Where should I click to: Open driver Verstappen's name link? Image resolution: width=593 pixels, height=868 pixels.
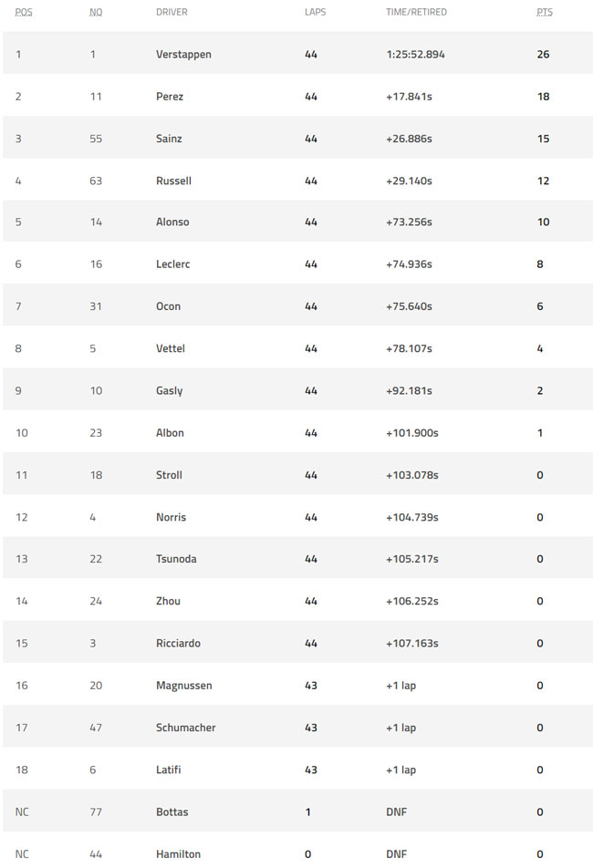tap(183, 55)
